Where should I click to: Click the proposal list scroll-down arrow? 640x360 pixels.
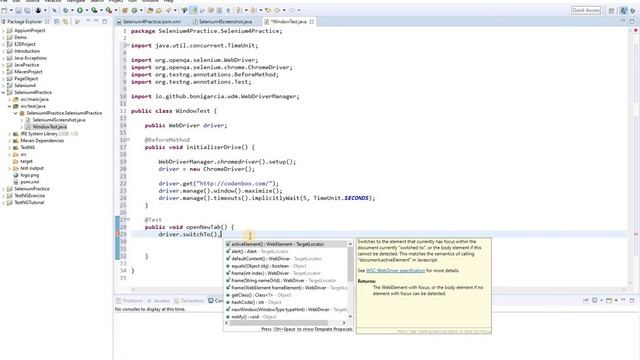(x=350, y=316)
